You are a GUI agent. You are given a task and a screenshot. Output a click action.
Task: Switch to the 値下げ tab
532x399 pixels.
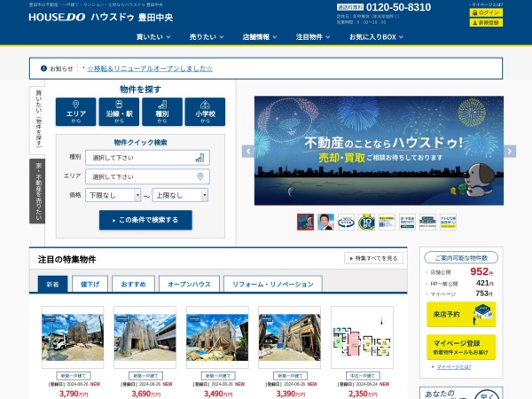pyautogui.click(x=90, y=285)
